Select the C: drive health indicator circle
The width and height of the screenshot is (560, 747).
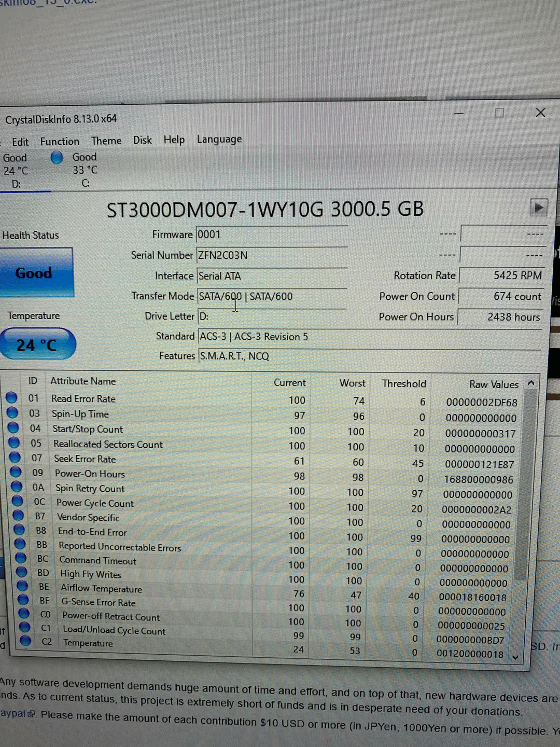pos(57,158)
